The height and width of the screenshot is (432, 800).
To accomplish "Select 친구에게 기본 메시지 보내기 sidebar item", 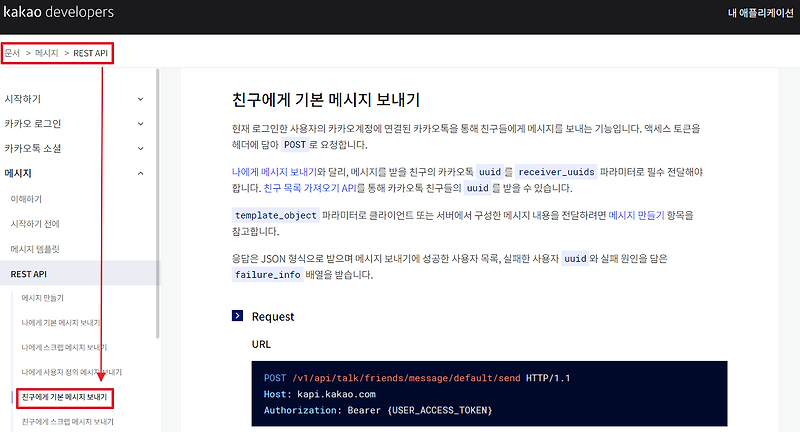I will click(64, 397).
